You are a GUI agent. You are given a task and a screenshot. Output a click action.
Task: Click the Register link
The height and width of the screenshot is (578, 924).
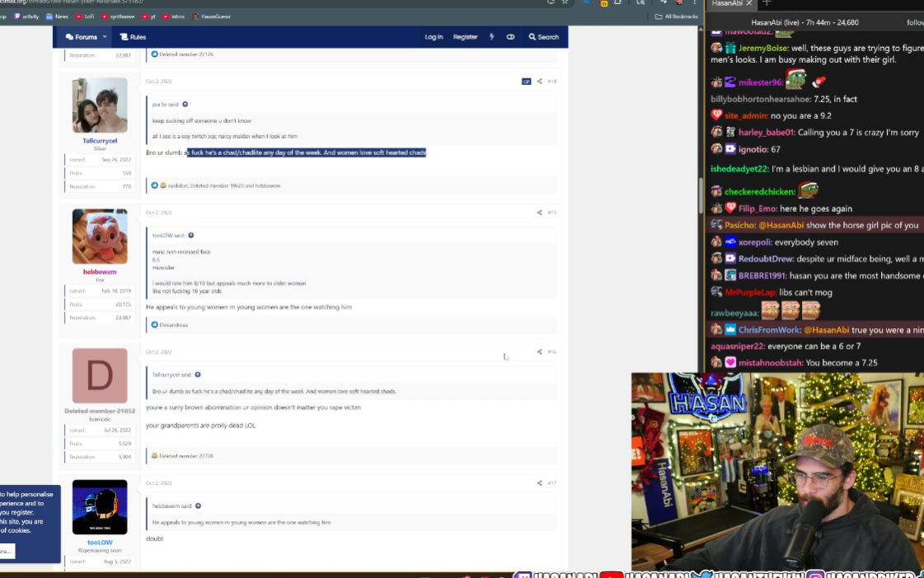[x=465, y=37]
